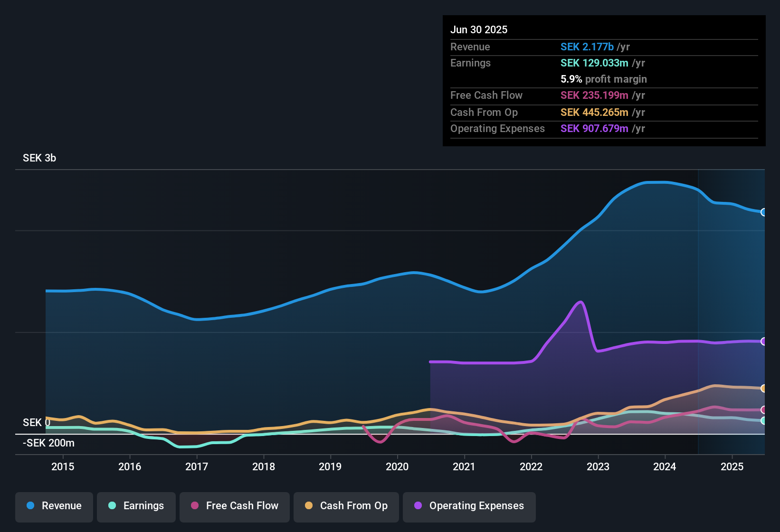The image size is (780, 532).
Task: Toggle Cash From Op legend item
Action: (346, 506)
